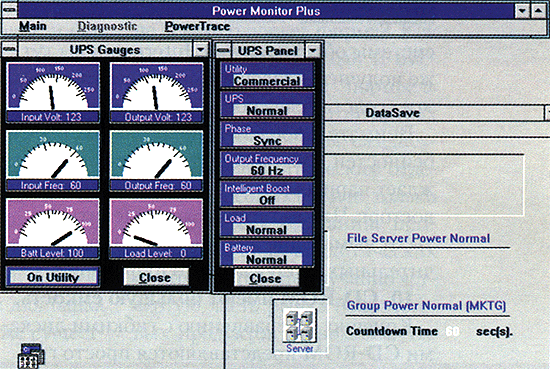Click the Output Volt: 123 readout
The width and height of the screenshot is (550, 369).
[157, 117]
